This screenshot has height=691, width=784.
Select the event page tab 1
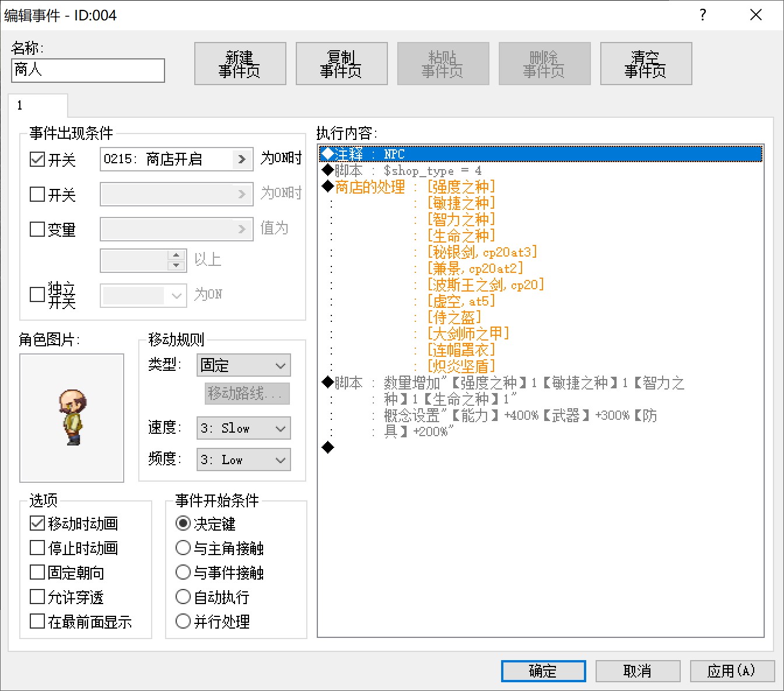pos(38,106)
